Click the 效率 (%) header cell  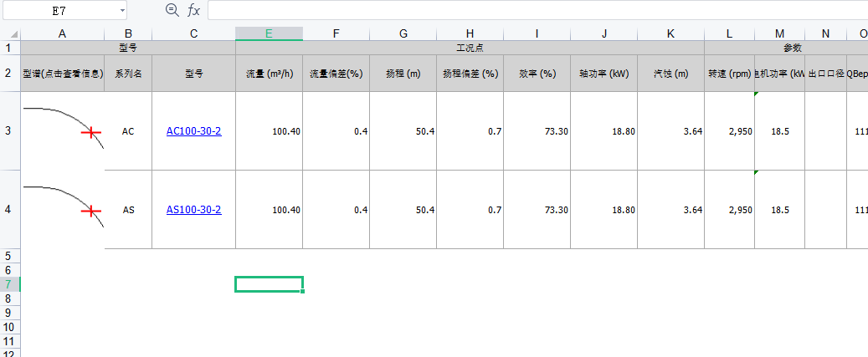pos(537,73)
